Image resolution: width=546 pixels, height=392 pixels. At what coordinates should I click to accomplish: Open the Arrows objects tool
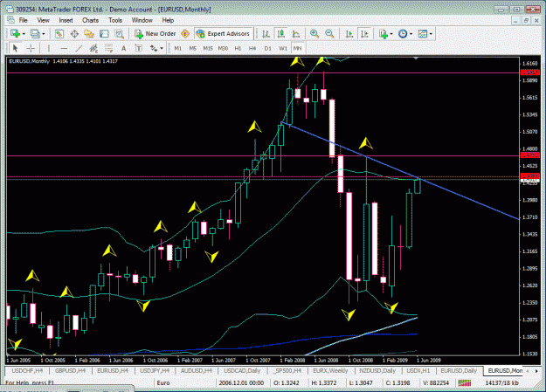coord(154,48)
